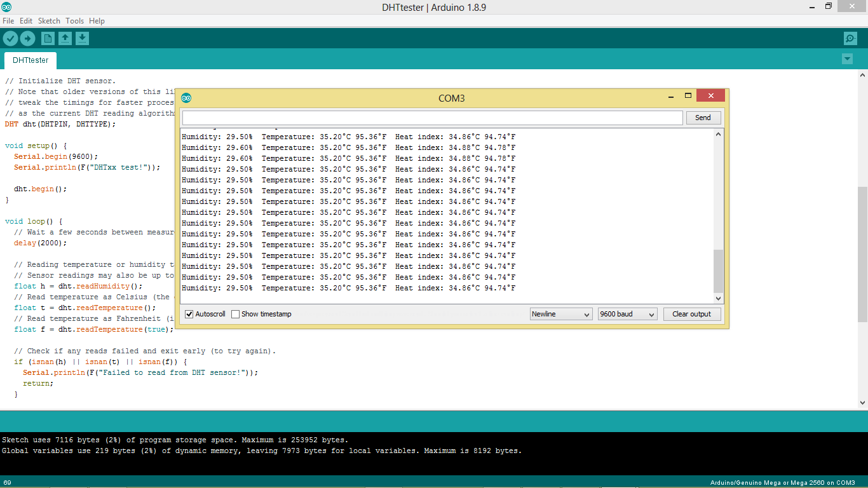The height and width of the screenshot is (488, 868).
Task: Open the Edit menu
Action: 26,21
